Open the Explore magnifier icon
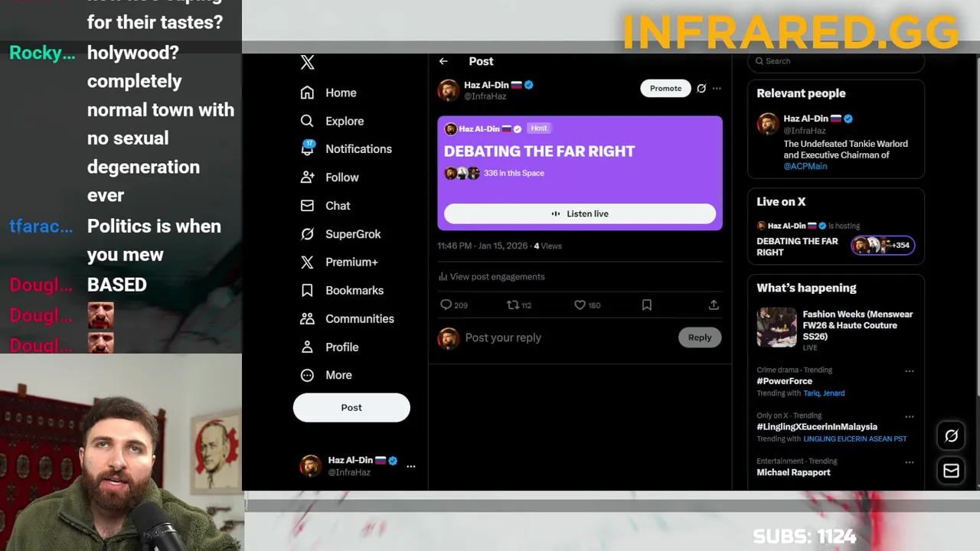 click(x=307, y=121)
